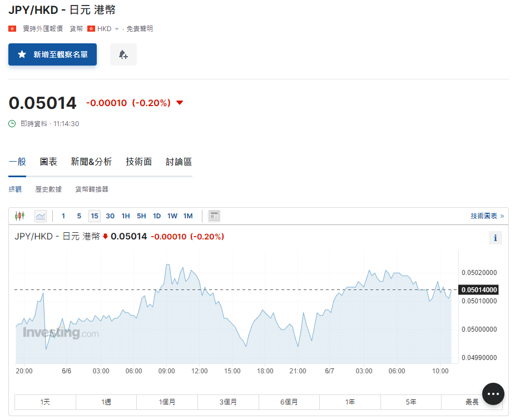Switch to the 圖表 tab
The image size is (515, 420).
(48, 162)
